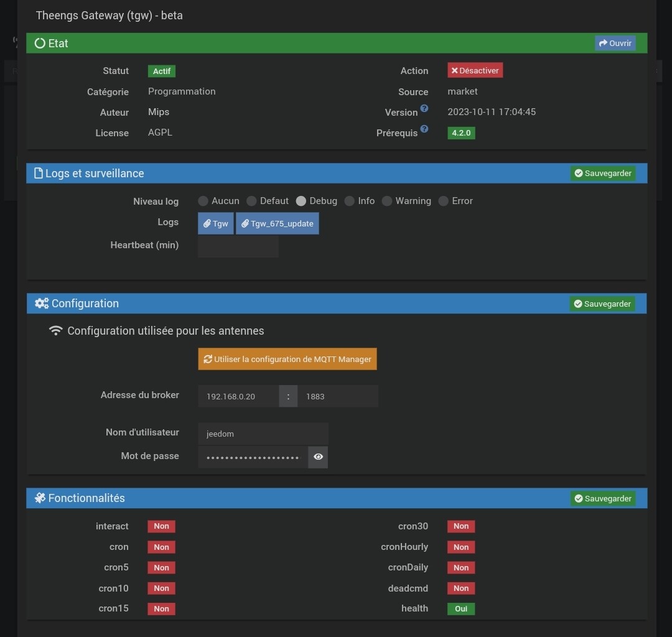Click the Non badge for cron30
Image resolution: width=672 pixels, height=637 pixels.
(x=461, y=526)
